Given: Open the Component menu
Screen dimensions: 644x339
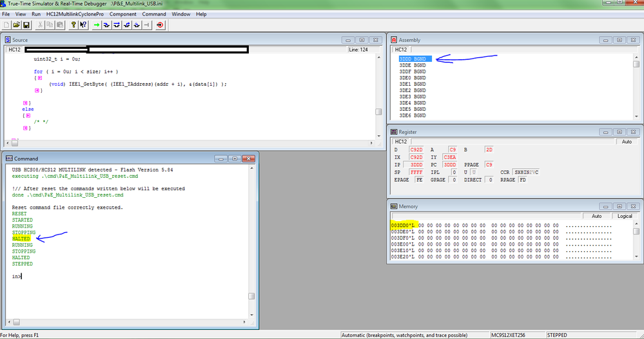Looking at the screenshot, I should (122, 14).
